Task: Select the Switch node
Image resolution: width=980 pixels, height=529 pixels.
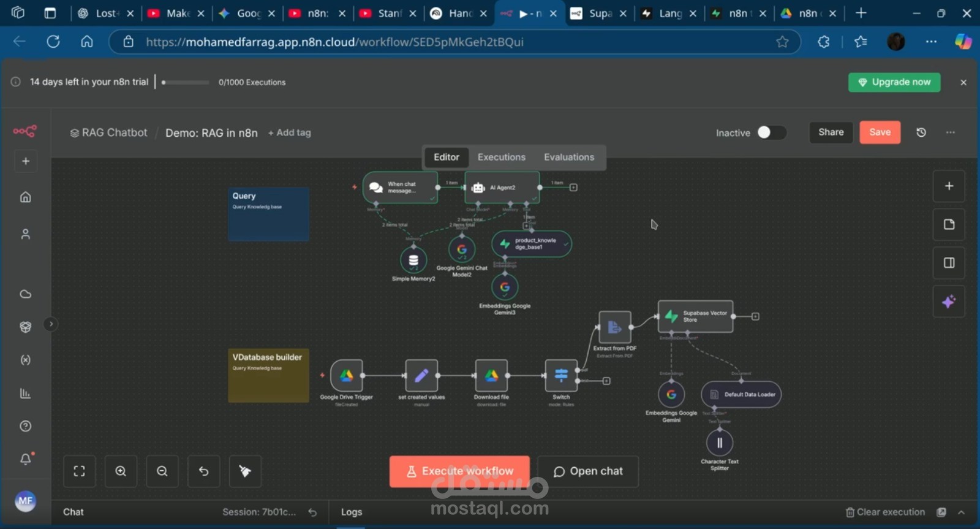Action: pos(561,376)
